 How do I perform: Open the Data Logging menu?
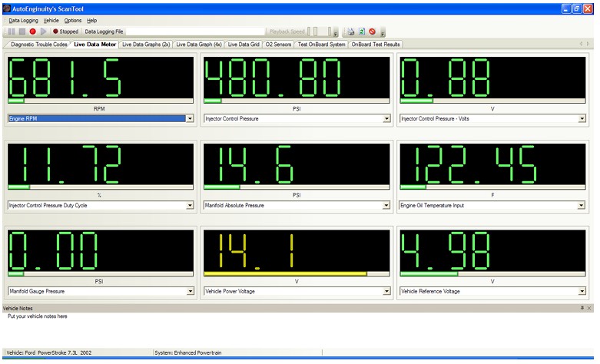pyautogui.click(x=23, y=19)
